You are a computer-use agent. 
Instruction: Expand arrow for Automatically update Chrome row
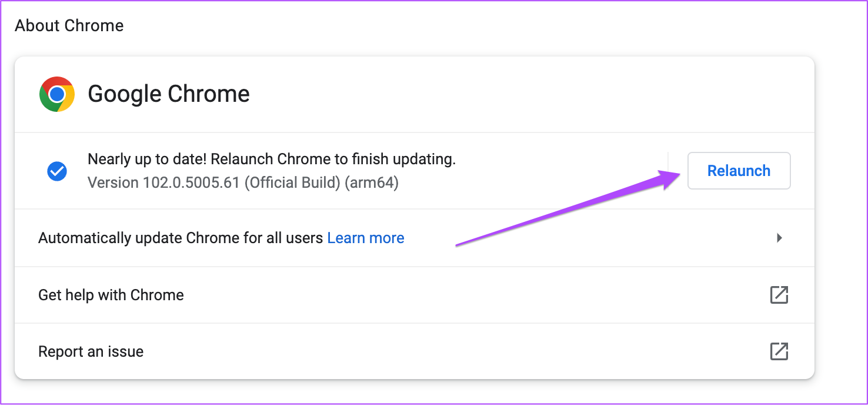(779, 238)
